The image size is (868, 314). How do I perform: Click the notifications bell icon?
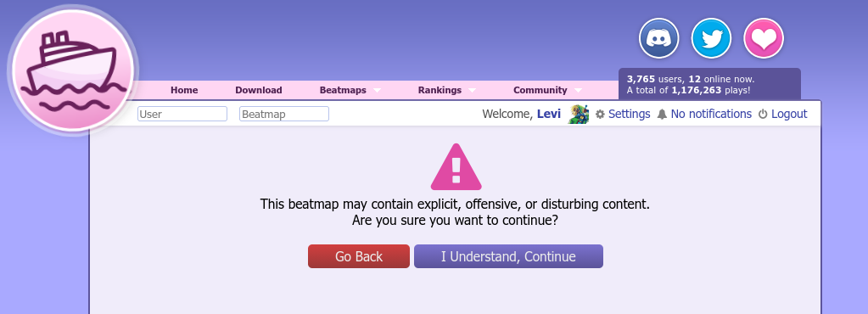[662, 114]
